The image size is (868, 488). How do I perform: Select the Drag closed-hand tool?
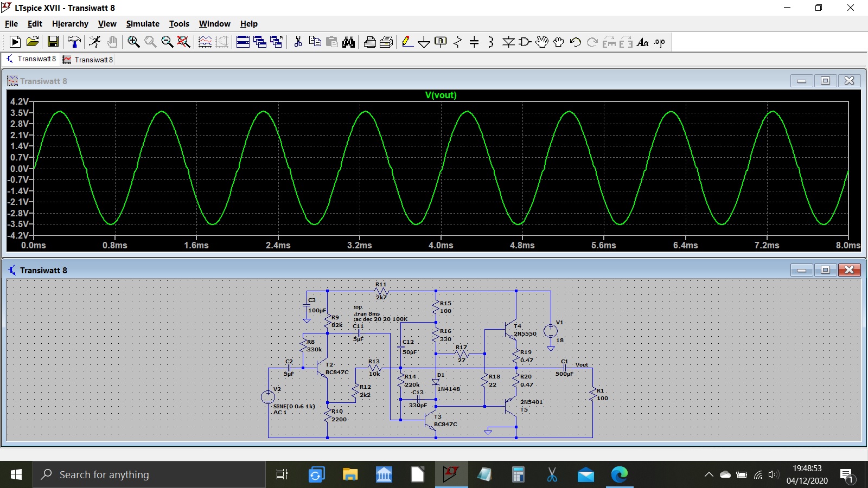click(559, 42)
